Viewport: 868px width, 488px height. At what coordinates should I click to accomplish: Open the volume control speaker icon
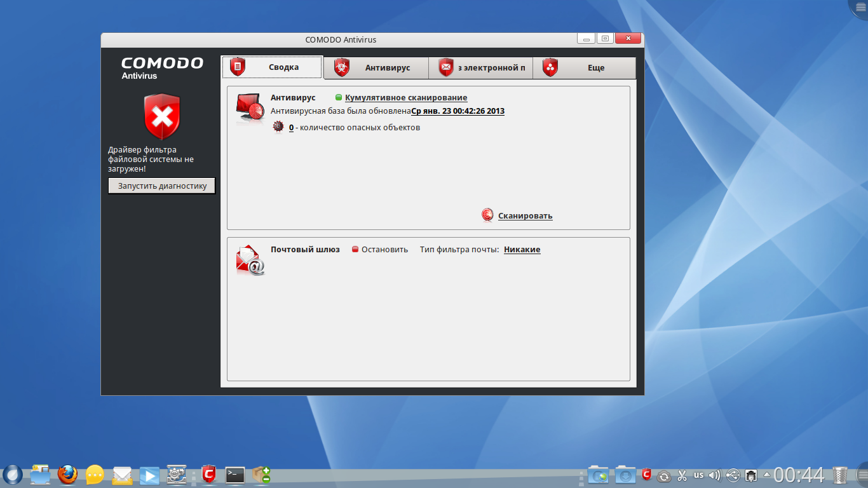tap(715, 475)
